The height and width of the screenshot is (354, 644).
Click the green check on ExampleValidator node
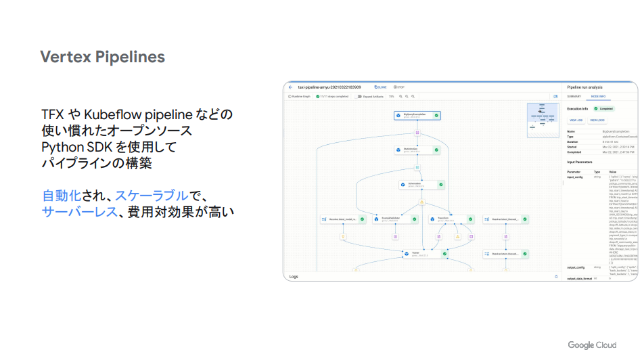[414, 219]
